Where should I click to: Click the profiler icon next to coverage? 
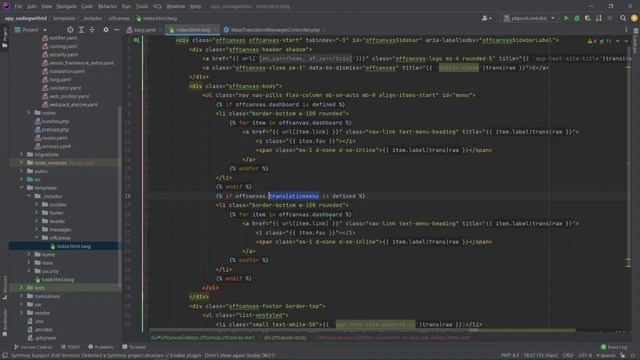tap(599, 18)
